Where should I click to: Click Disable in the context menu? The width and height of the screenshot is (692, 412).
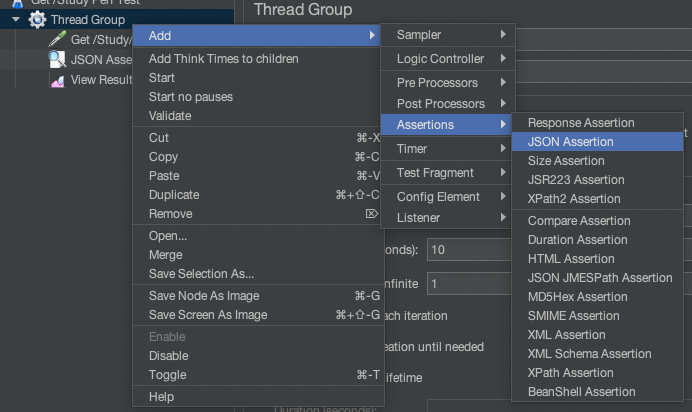pos(168,356)
